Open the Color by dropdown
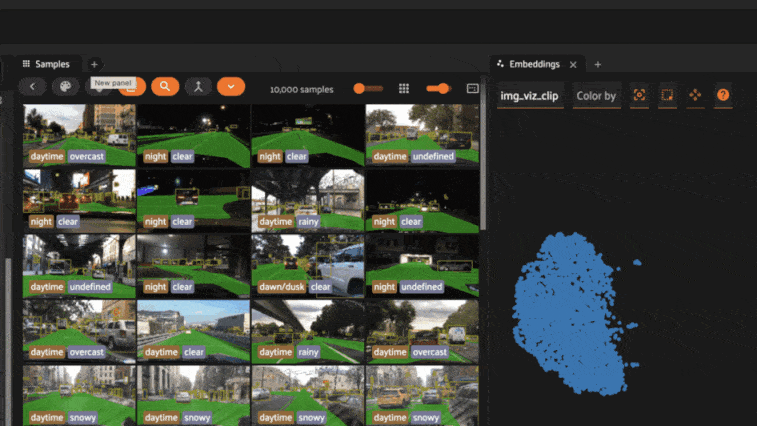 [x=597, y=96]
